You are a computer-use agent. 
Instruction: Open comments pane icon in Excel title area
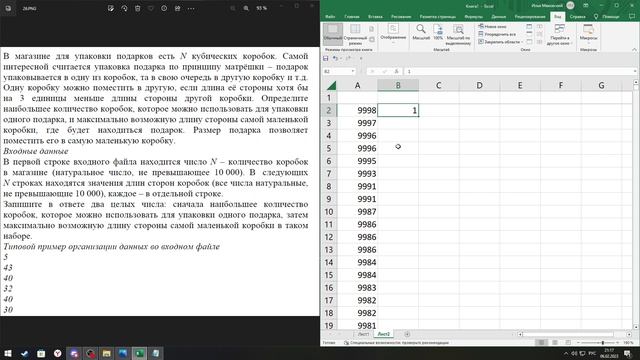tap(632, 16)
